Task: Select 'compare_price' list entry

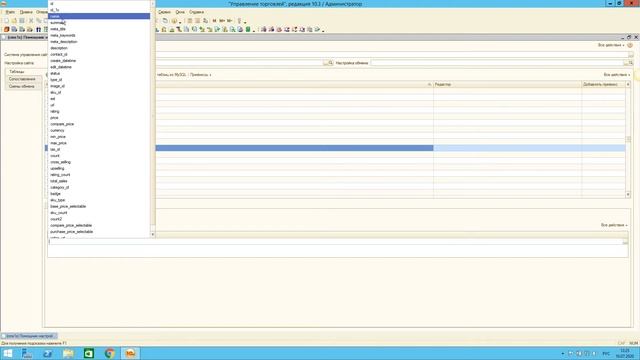Action: (62, 124)
